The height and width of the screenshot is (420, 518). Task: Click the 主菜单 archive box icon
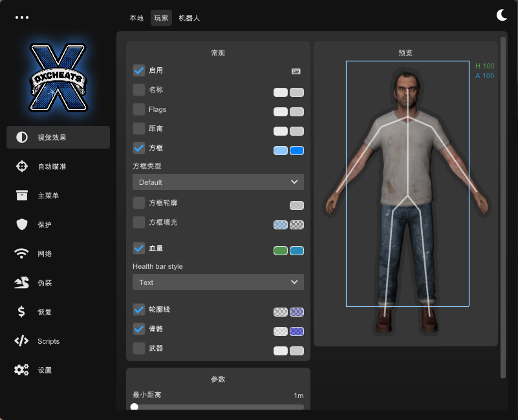pos(22,195)
